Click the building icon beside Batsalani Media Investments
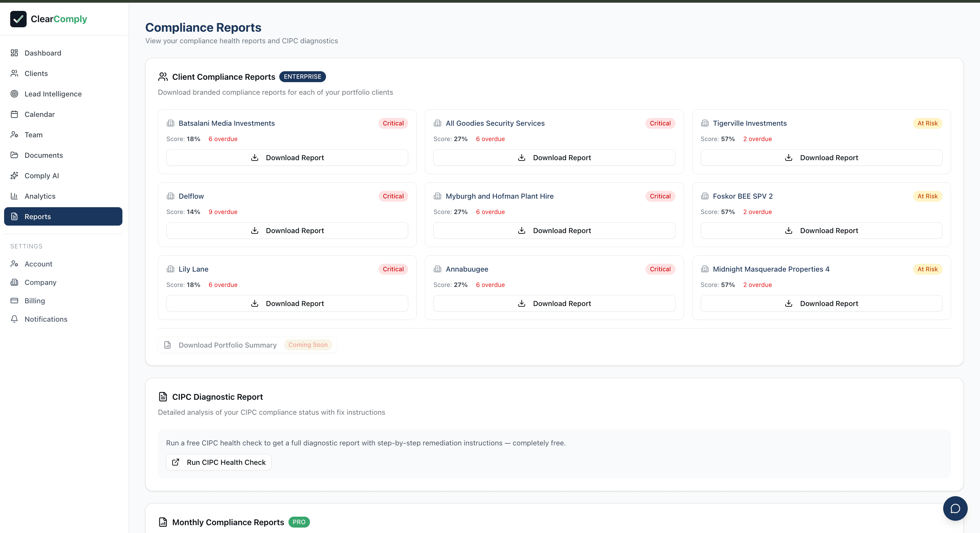Screen dimensions: 980x533 tap(170, 123)
